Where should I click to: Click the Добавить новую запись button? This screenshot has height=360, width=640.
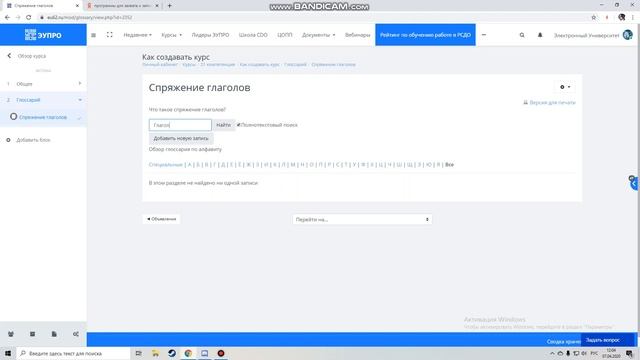[x=180, y=138]
